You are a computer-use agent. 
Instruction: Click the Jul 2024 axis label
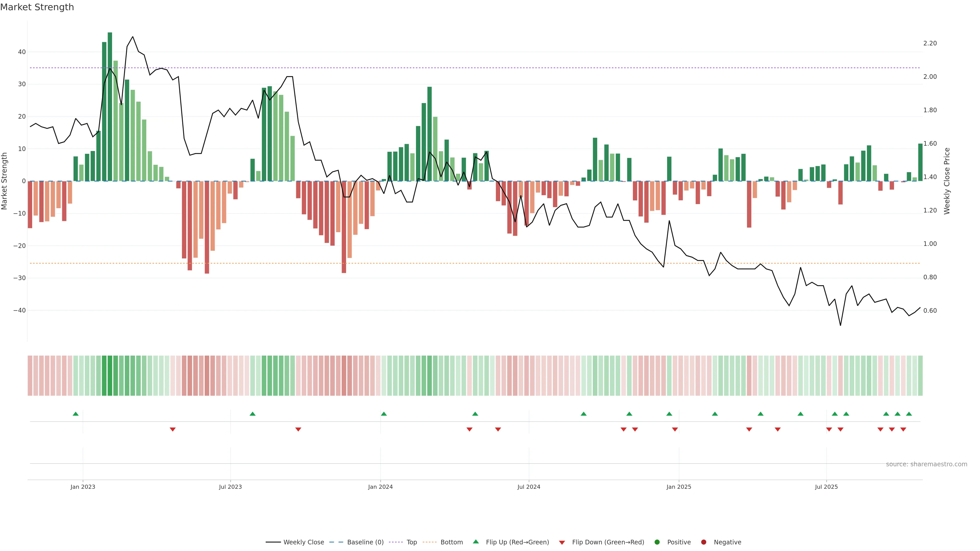[529, 487]
